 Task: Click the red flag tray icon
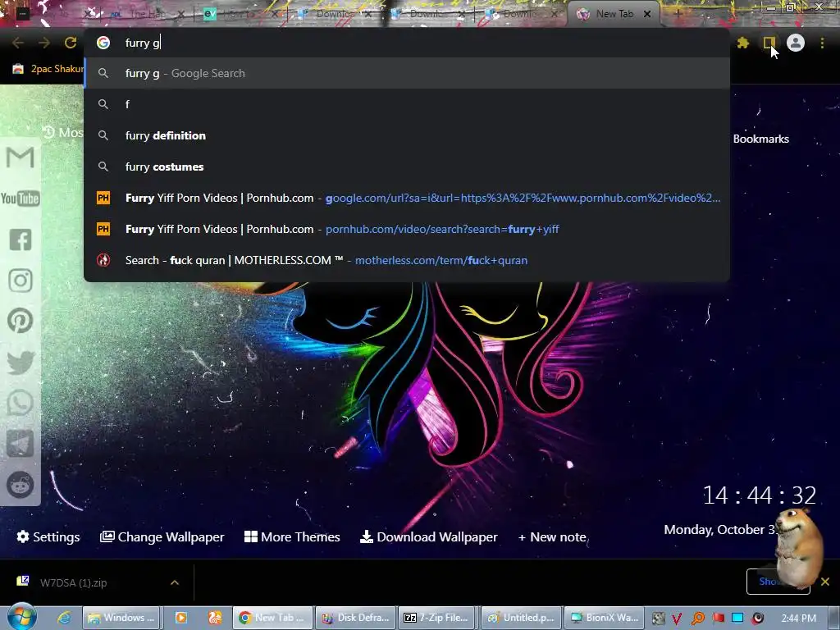tap(719, 618)
